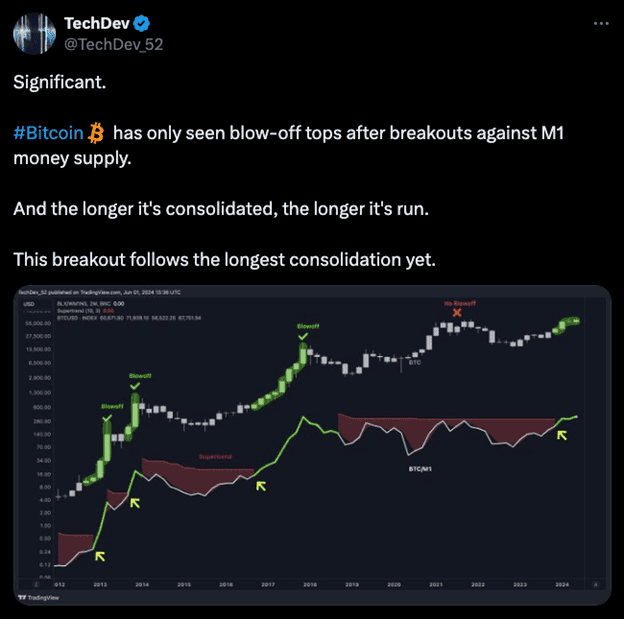Click the Bitcoin logo emoji
Image resolution: width=624 pixels, height=619 pixels.
96,133
